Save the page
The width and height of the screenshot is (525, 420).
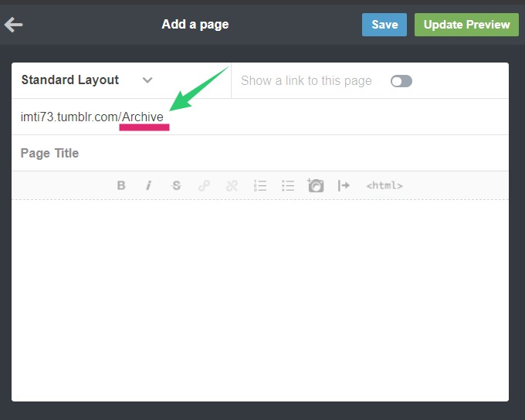pos(384,25)
